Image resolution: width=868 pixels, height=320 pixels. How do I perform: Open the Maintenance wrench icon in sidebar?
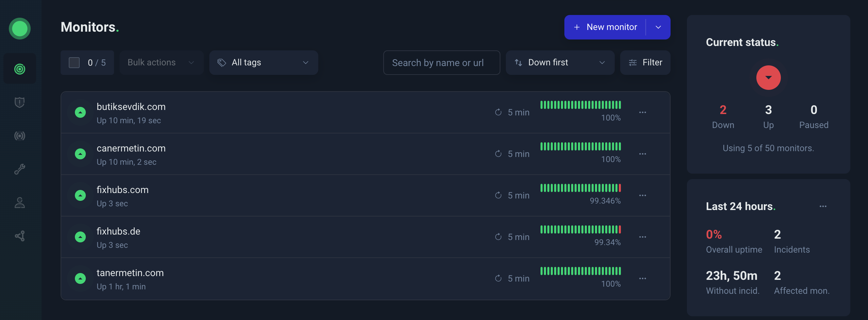pyautogui.click(x=20, y=169)
